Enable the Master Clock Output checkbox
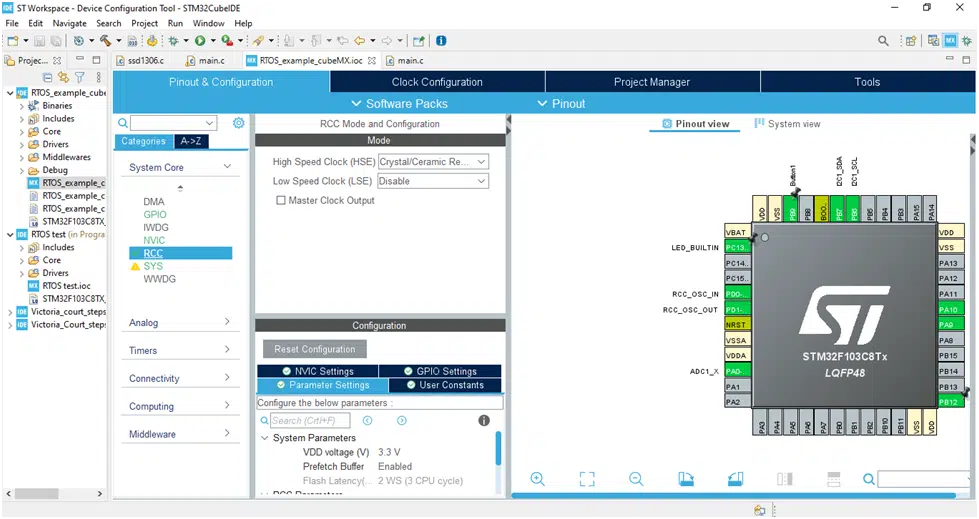 point(281,200)
